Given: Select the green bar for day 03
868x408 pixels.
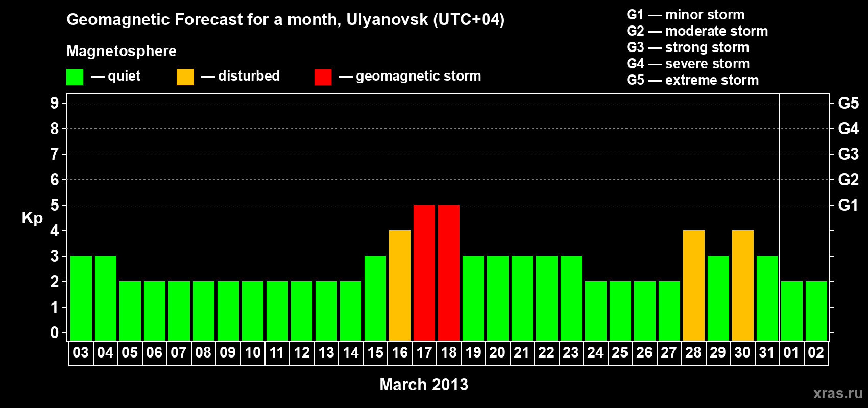Looking at the screenshot, I should coord(81,298).
